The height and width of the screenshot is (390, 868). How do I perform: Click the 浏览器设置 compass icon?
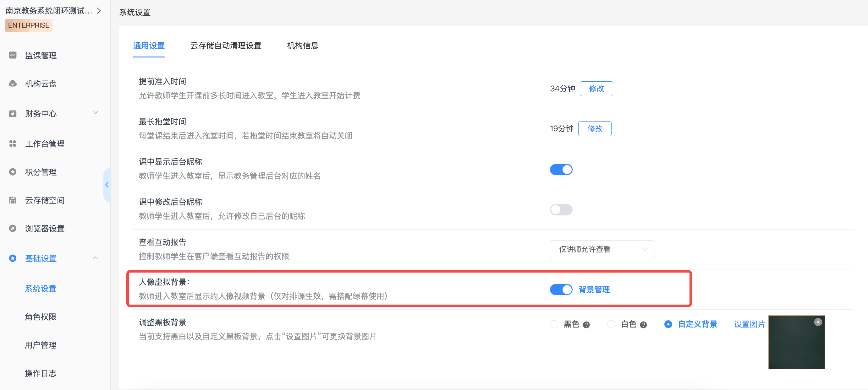pyautogui.click(x=13, y=229)
